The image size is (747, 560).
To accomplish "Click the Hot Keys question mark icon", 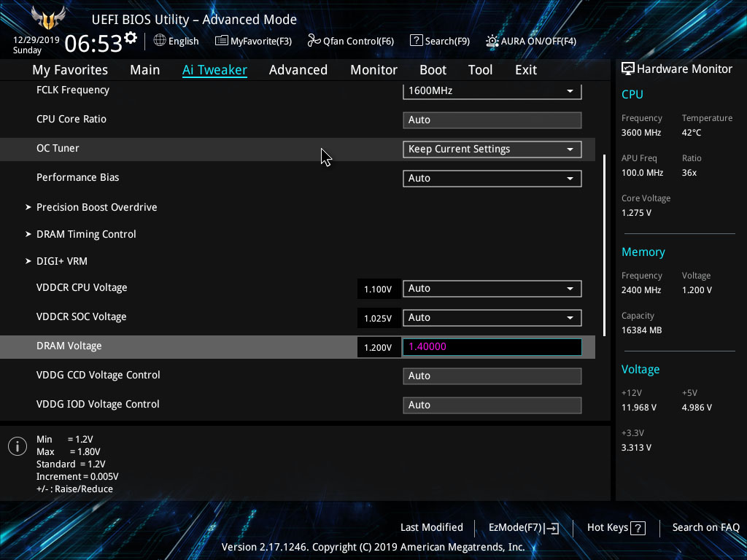I will (638, 528).
